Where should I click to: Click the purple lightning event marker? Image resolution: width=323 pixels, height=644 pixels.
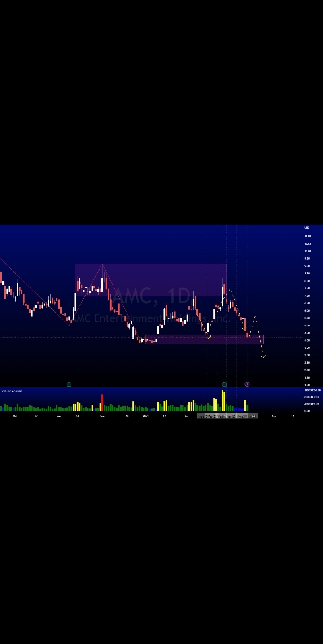tap(247, 384)
